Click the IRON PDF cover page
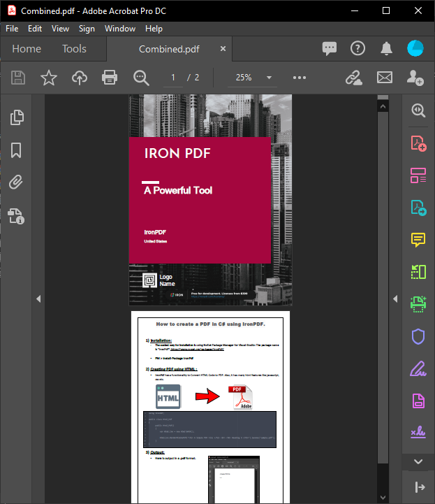 click(210, 200)
